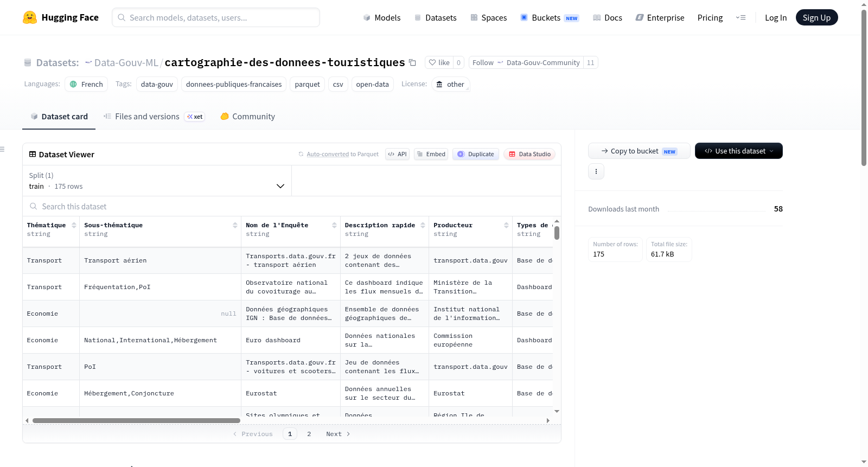Open the Pricing page
The image size is (868, 467).
click(710, 17)
